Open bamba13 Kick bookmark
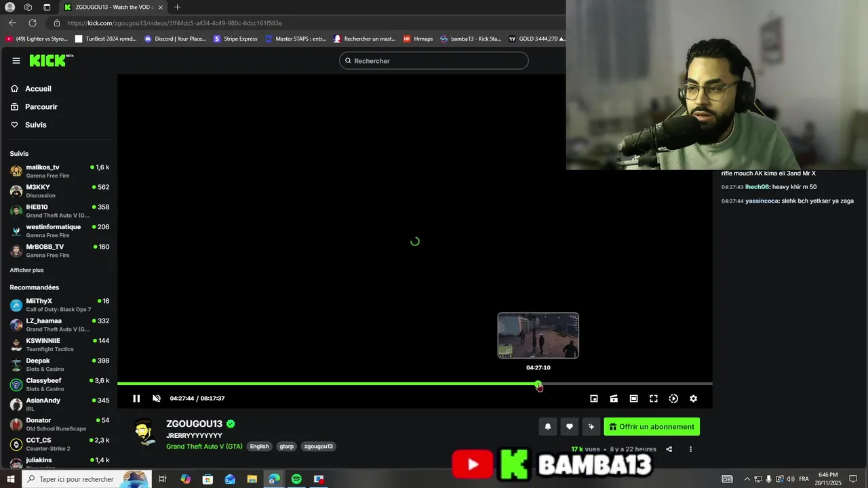 (471, 39)
